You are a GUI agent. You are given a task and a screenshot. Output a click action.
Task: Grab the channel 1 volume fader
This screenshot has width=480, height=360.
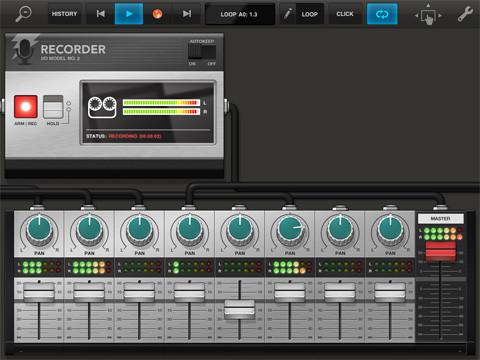pyautogui.click(x=39, y=292)
